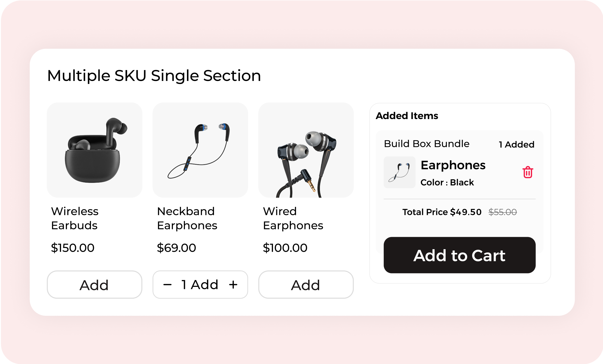Screen dimensions: 603x364
Task: Open the Wireless Earbuds product image
Action: (x=94, y=150)
